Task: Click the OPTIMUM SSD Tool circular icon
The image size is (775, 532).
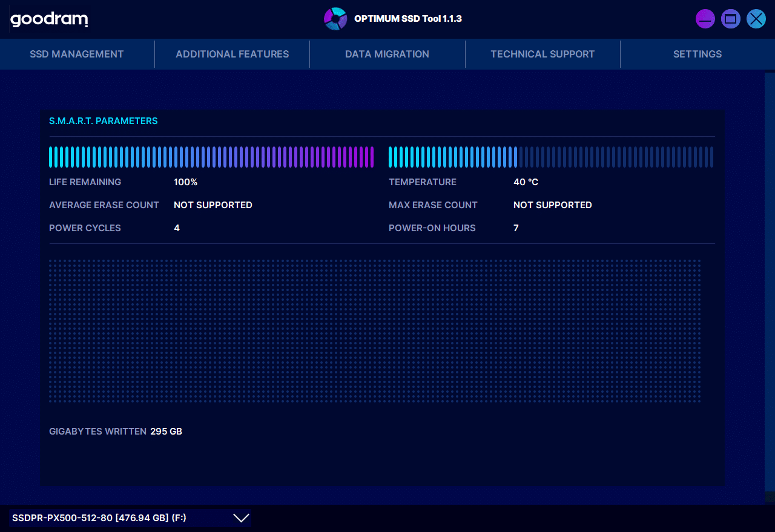Action: point(335,19)
